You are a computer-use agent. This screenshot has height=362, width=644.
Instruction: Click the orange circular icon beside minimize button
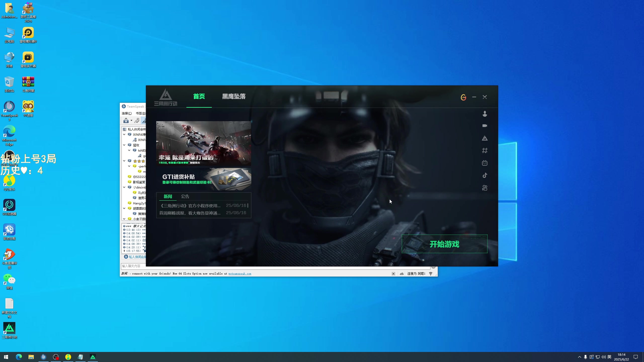tap(463, 97)
